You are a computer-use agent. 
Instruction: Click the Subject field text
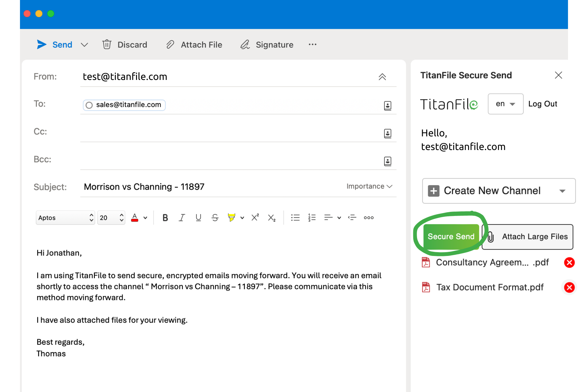144,187
